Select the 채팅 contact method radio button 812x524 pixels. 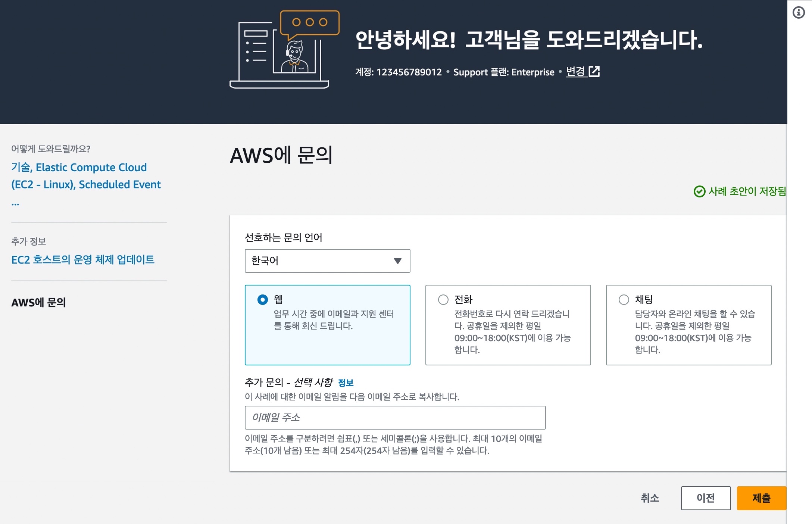click(624, 299)
